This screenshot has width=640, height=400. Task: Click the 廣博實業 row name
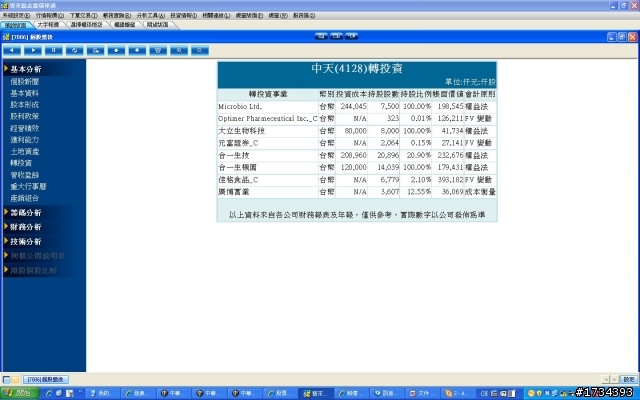pyautogui.click(x=233, y=192)
